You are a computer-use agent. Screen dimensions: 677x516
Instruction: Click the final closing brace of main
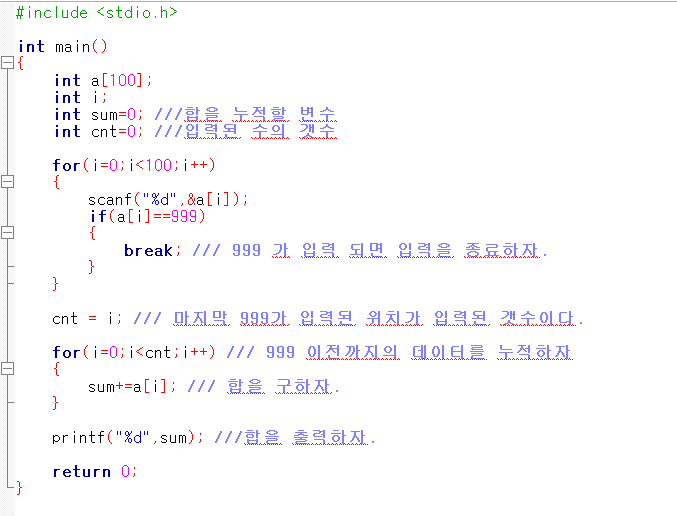pyautogui.click(x=19, y=488)
